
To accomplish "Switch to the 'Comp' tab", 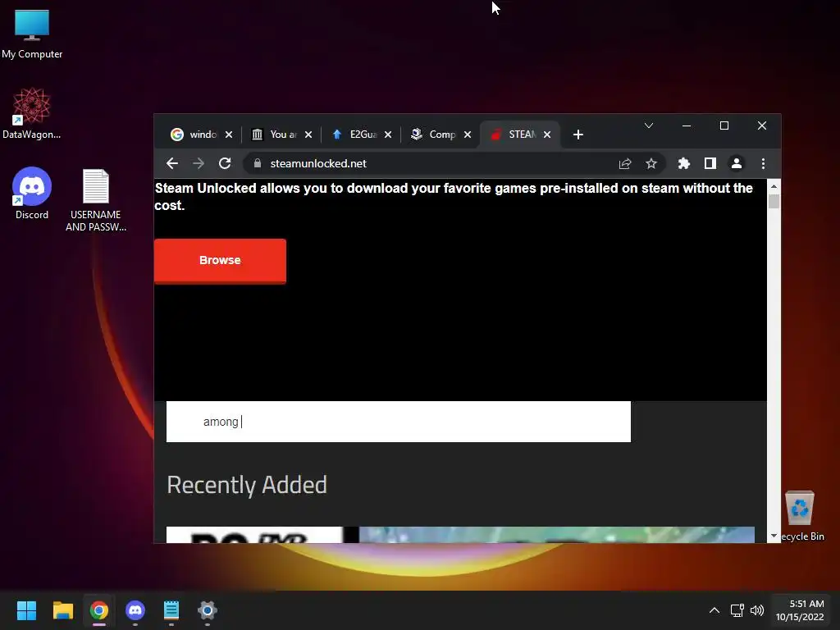I will [433, 135].
